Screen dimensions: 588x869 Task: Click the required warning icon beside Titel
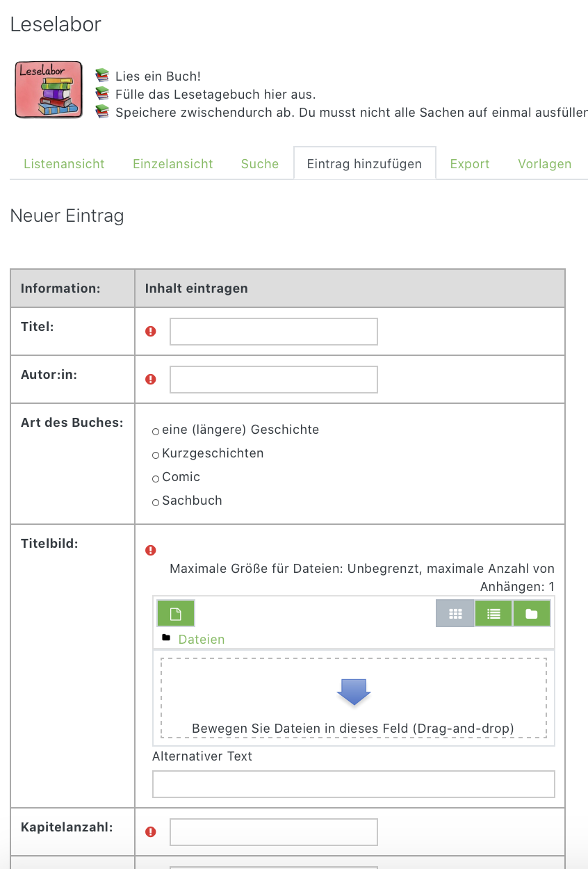click(x=151, y=332)
